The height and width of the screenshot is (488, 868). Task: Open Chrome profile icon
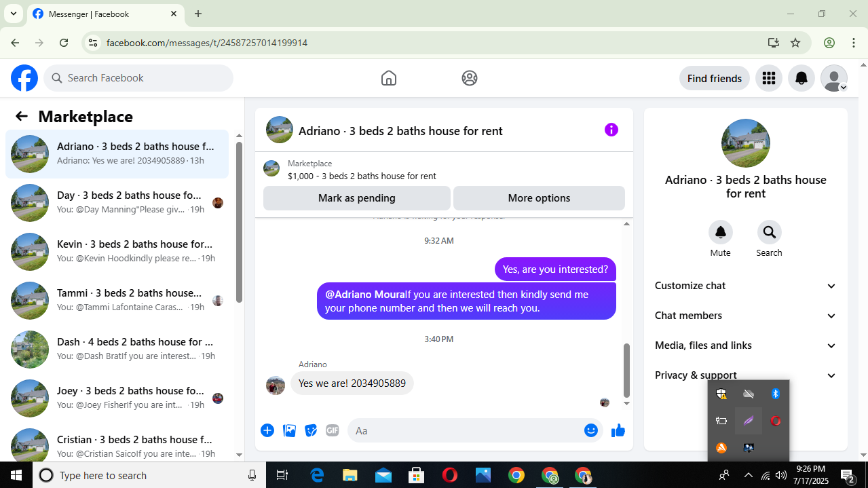829,43
